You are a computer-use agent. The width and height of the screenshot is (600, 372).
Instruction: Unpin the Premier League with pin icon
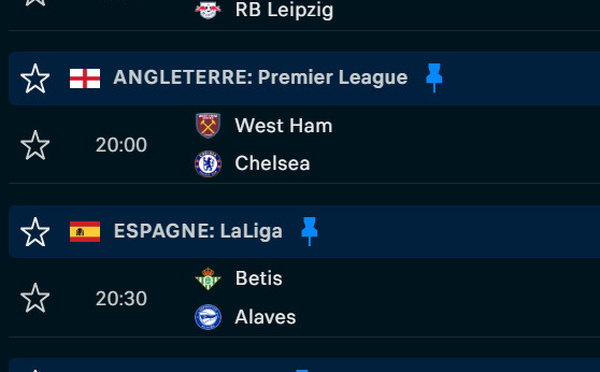point(434,78)
